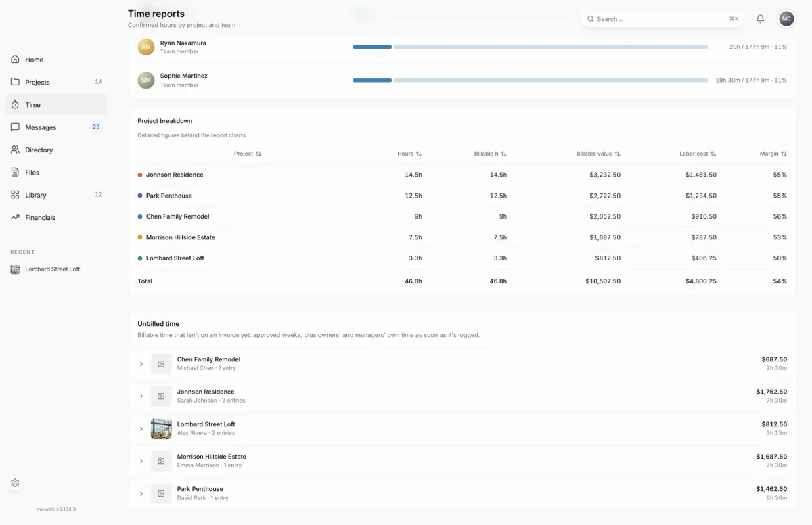Viewport: 812px width, 525px height.
Task: Click the sort arrows icon beside Hours header
Action: (x=419, y=154)
